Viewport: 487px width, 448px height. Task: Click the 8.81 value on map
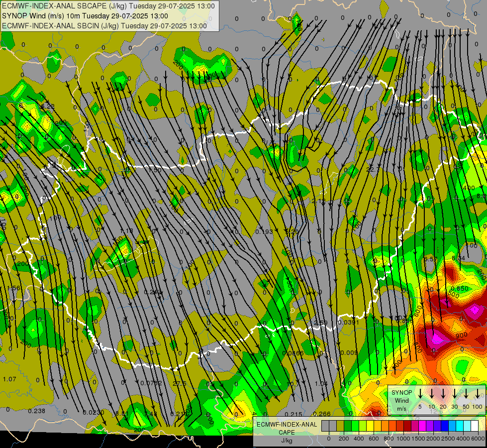pyautogui.click(x=122, y=414)
